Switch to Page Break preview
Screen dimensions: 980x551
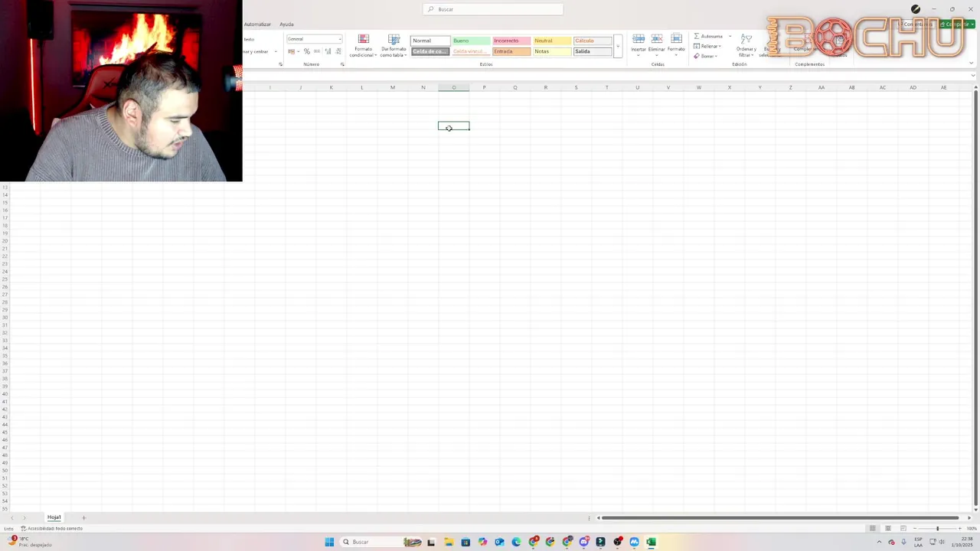click(x=903, y=528)
